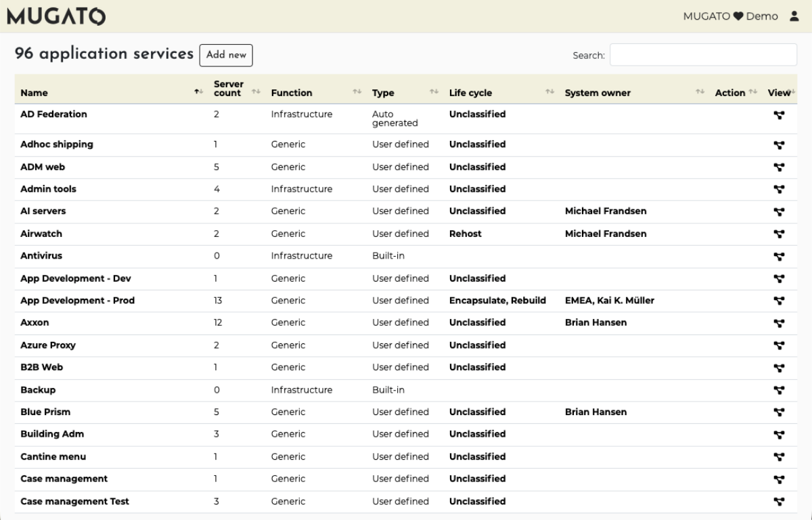This screenshot has width=812, height=520.
Task: Focus the Search input field
Action: pos(703,55)
